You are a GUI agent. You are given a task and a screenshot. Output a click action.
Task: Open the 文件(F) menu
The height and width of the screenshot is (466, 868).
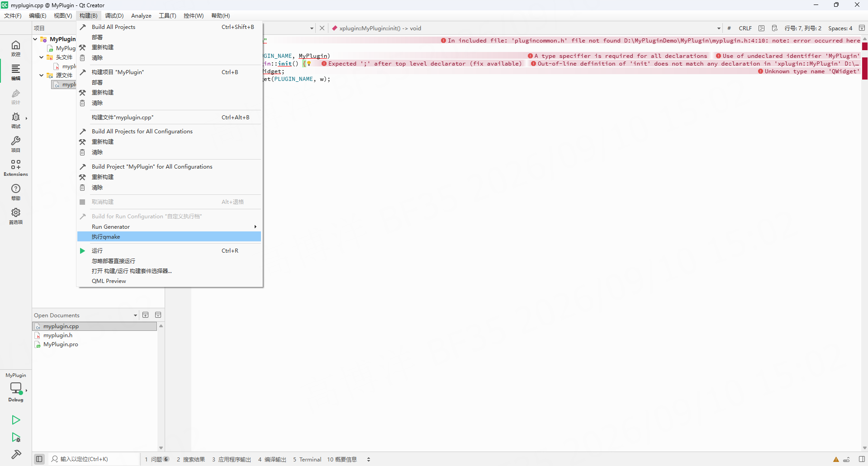point(13,16)
